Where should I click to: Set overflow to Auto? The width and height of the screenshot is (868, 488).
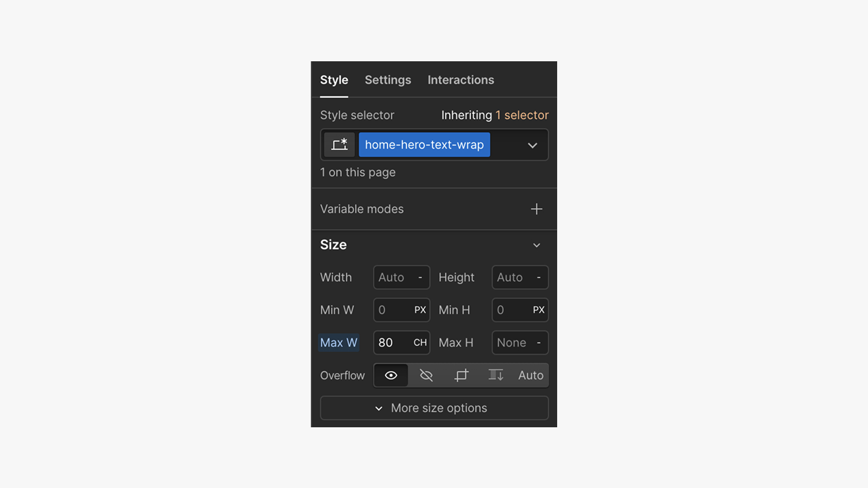pos(530,375)
